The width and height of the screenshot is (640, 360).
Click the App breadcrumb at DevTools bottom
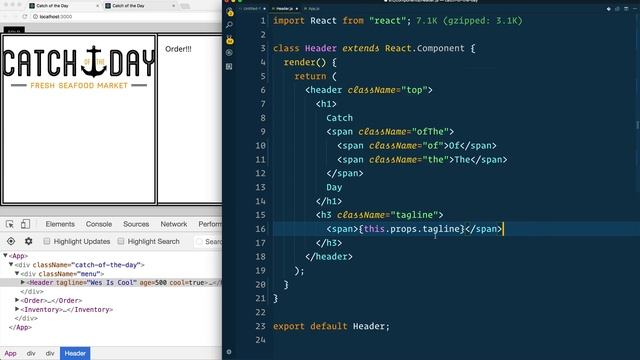click(x=10, y=353)
